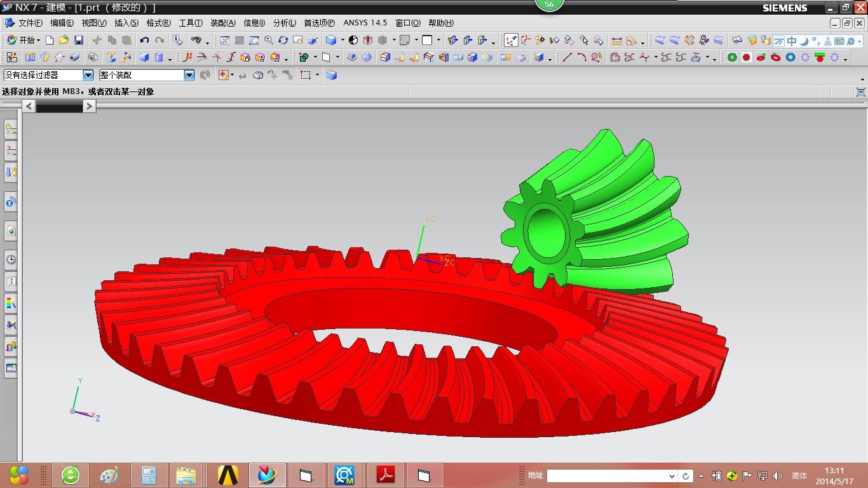The width and height of the screenshot is (868, 488).
Task: Toggle the IME half-moon width icon
Action: click(804, 41)
